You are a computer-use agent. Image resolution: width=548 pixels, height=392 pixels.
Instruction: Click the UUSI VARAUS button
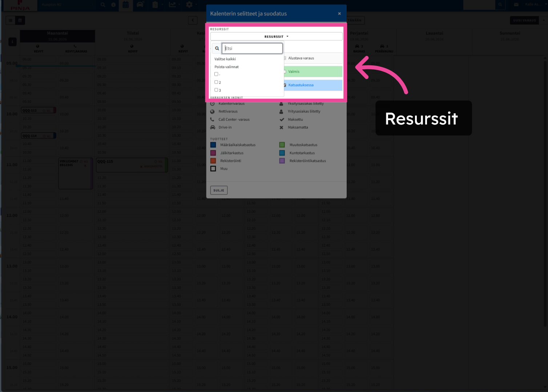[x=524, y=20]
